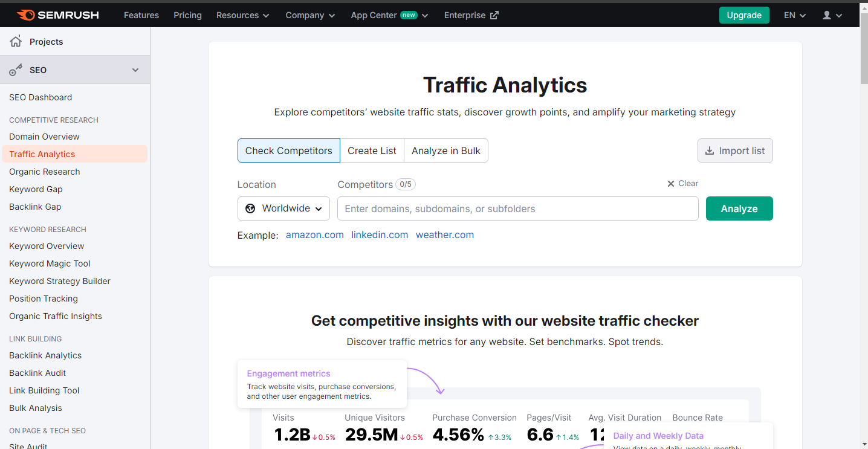Viewport: 868px width, 449px height.
Task: Click the Purchase Conversion 4.56% value
Action: pos(459,434)
